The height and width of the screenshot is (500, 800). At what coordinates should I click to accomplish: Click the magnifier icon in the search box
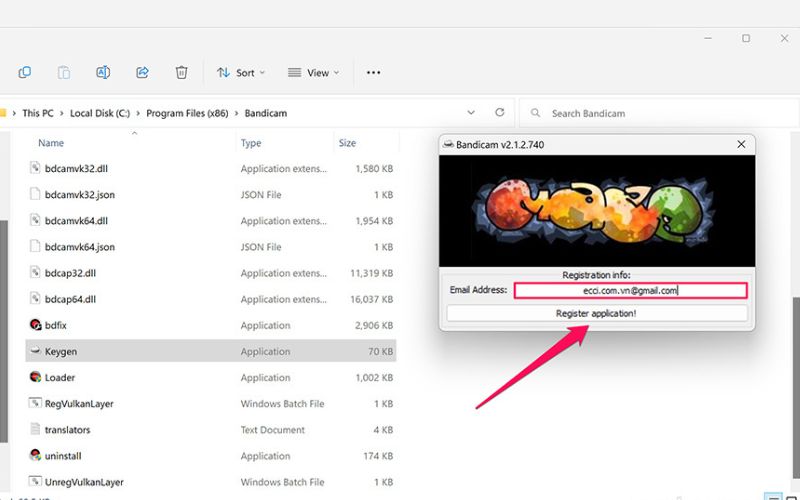tap(535, 113)
